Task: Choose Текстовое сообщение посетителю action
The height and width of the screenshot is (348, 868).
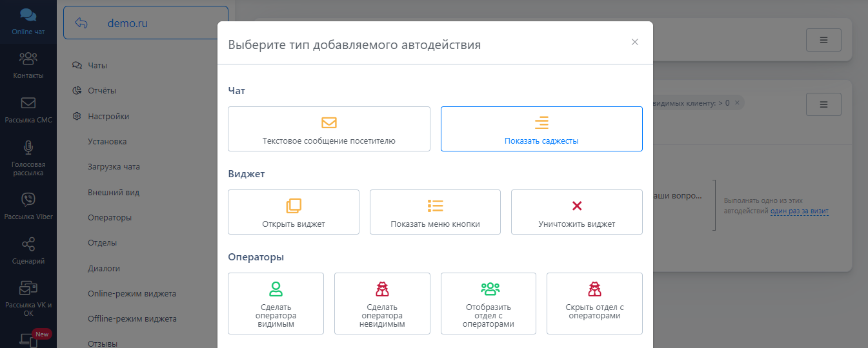Action: [x=328, y=129]
